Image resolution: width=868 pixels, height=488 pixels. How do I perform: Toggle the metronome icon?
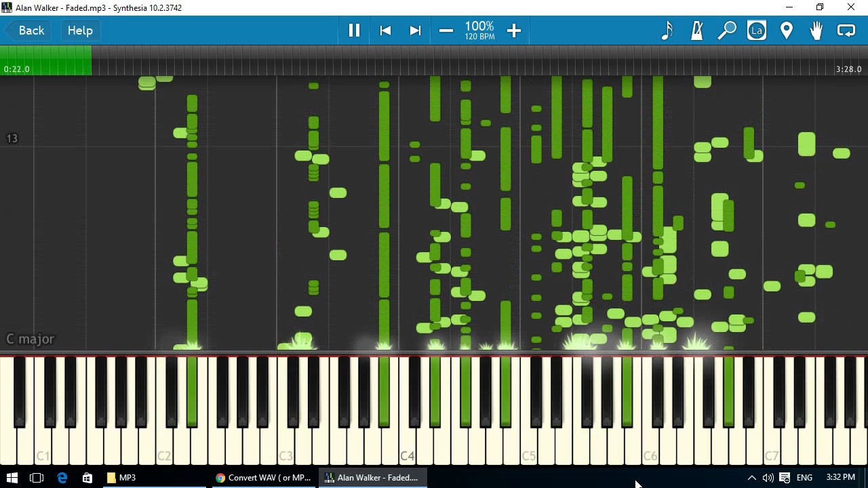pyautogui.click(x=696, y=30)
